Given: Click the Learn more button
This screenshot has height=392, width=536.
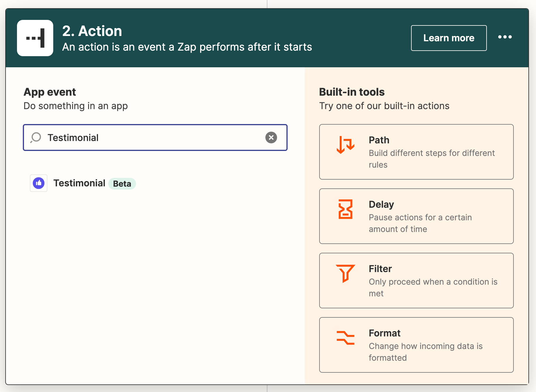Looking at the screenshot, I should pyautogui.click(x=449, y=38).
